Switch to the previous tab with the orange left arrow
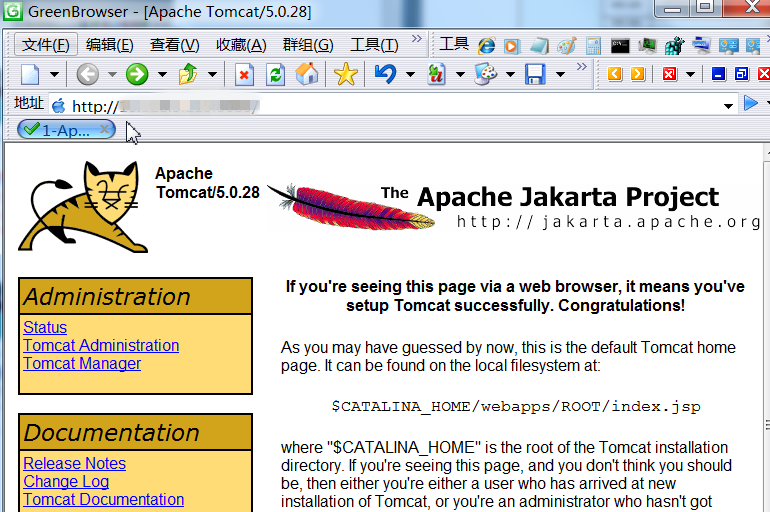770x512 pixels. [x=614, y=74]
